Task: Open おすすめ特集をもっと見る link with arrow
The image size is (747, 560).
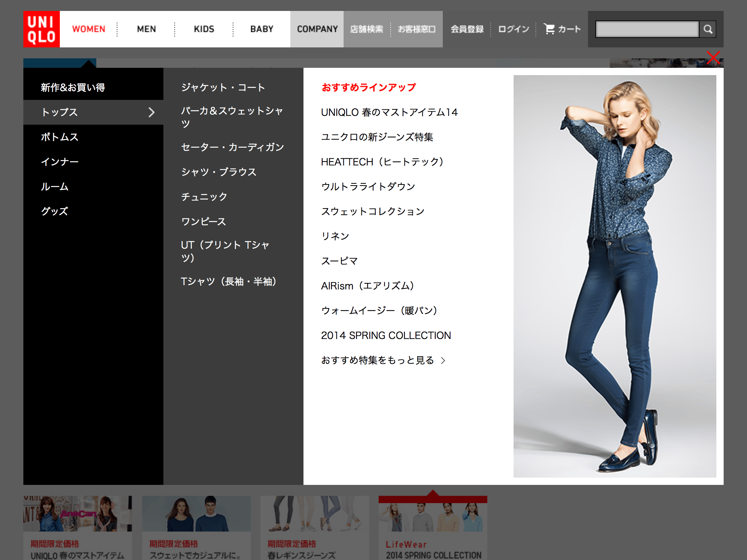Action: point(383,360)
